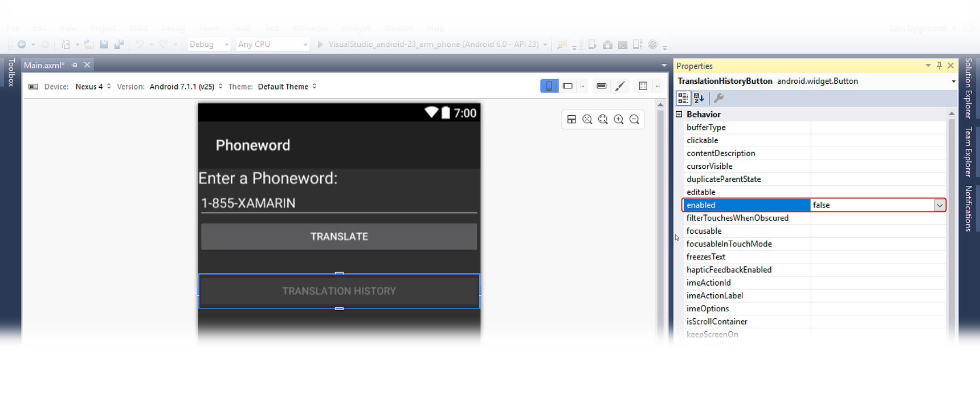980x402 pixels.
Task: Open Properties window position dropdown arrow
Action: (928, 66)
